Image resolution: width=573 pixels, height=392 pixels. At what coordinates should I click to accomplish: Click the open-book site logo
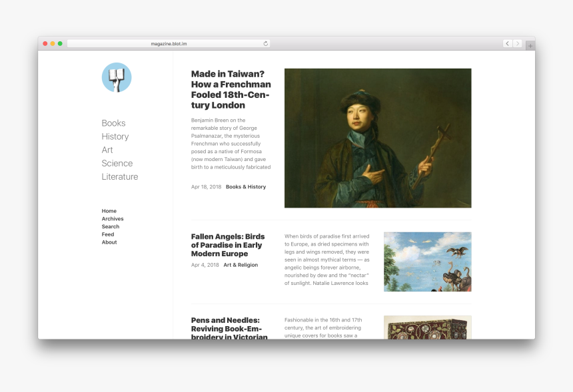[x=117, y=77]
